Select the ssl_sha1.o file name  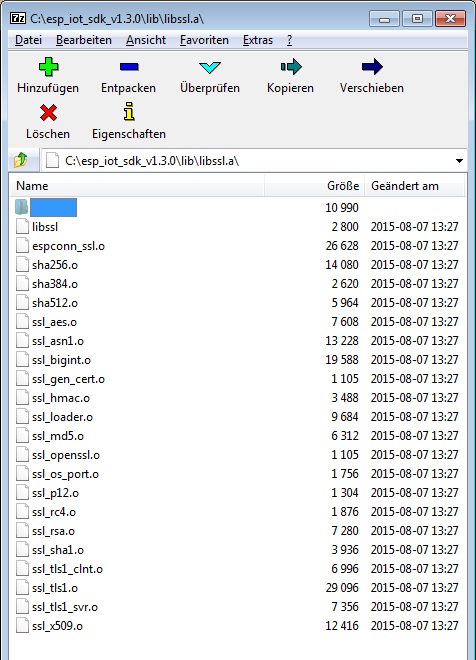[58, 550]
